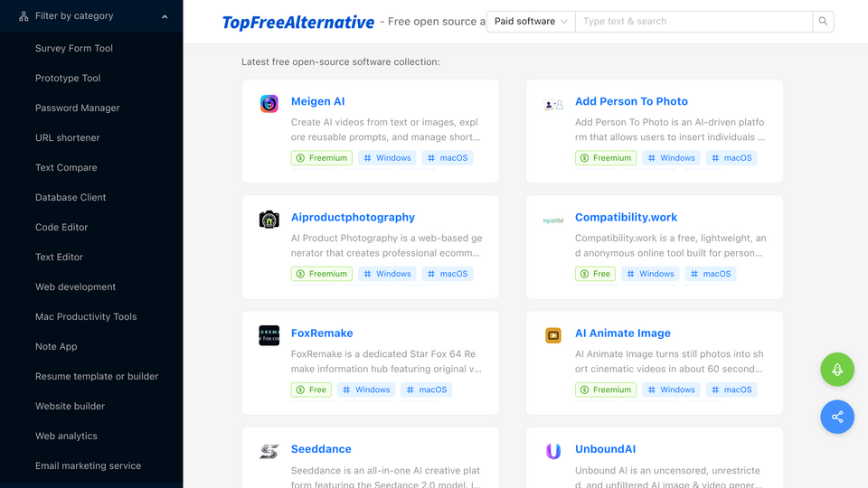Image resolution: width=868 pixels, height=488 pixels.
Task: Click Windows tag on AI Animate Image
Action: click(x=671, y=389)
